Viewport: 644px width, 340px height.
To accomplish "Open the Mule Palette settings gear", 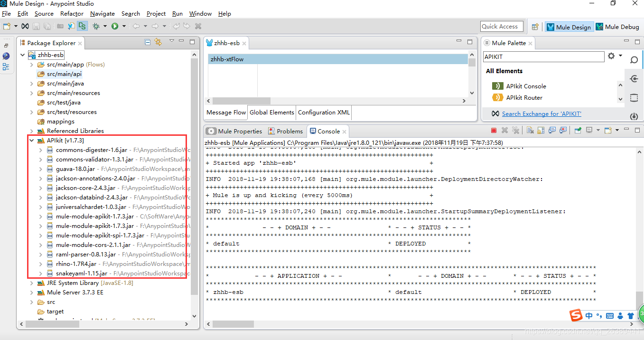I will click(611, 56).
